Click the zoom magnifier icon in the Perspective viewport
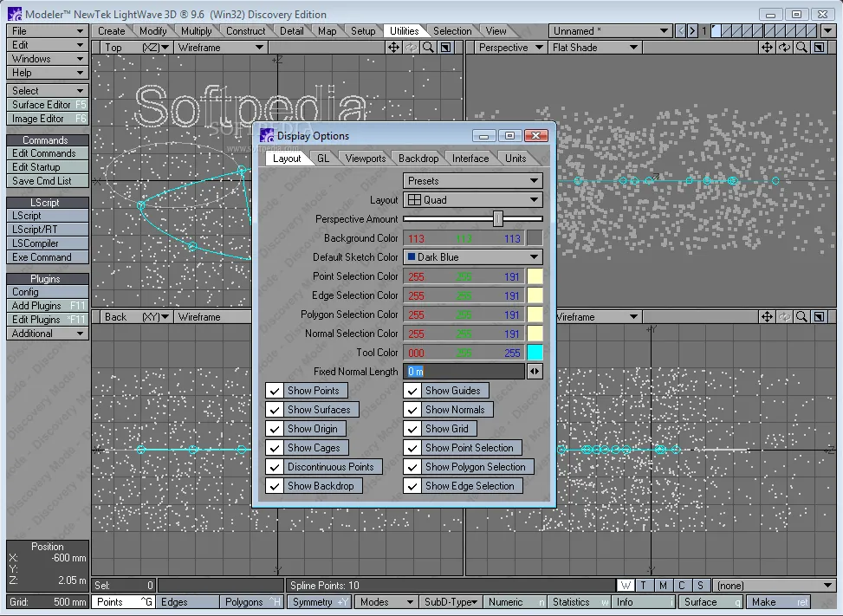 [x=801, y=48]
